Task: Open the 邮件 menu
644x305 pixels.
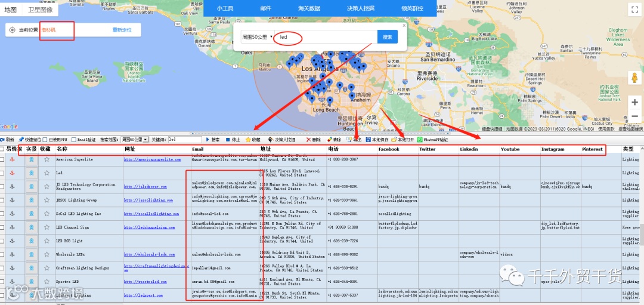Action: click(x=266, y=8)
